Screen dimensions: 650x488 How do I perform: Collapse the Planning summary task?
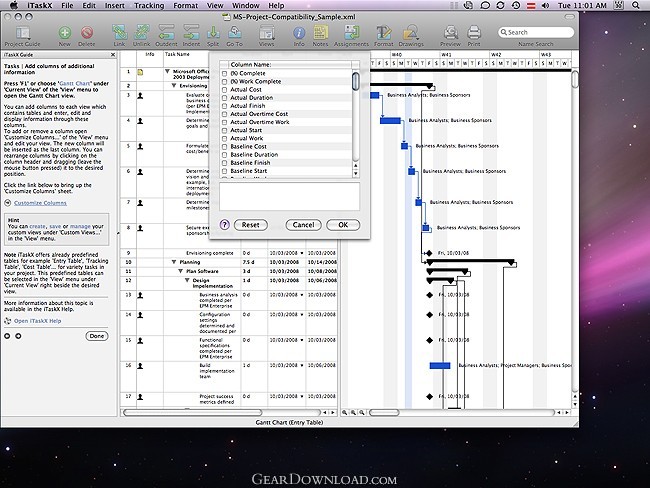pos(174,262)
